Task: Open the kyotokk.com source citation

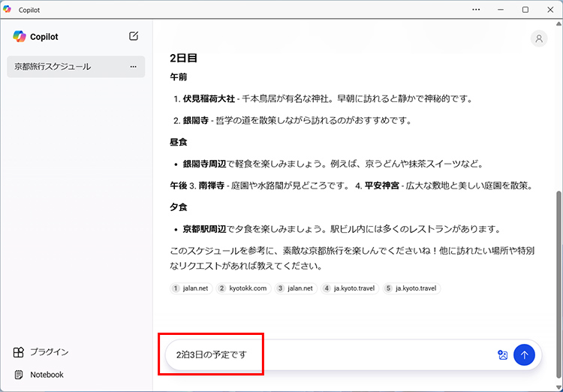Action: 244,288
